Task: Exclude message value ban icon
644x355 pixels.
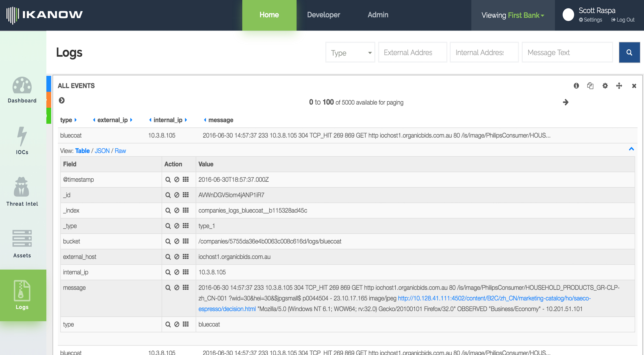Action: (x=177, y=288)
